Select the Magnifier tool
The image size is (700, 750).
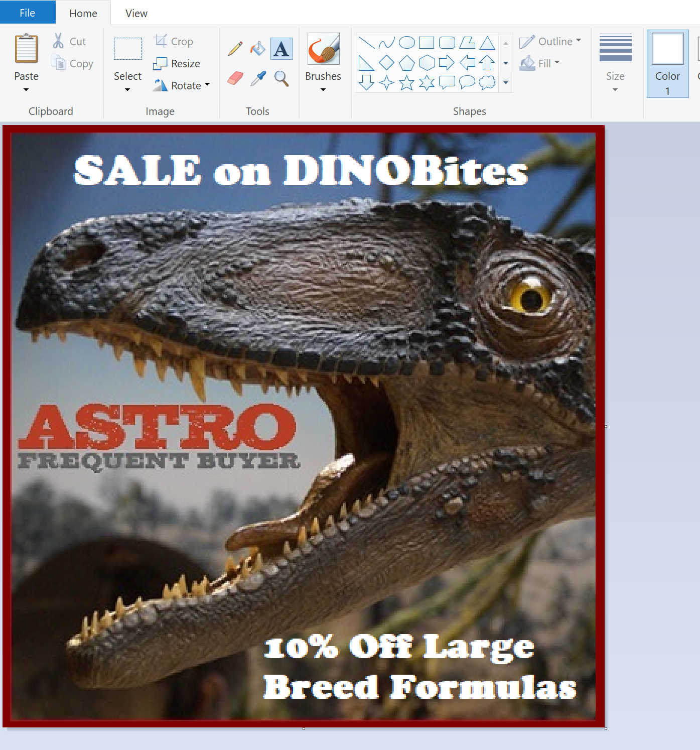(x=282, y=78)
